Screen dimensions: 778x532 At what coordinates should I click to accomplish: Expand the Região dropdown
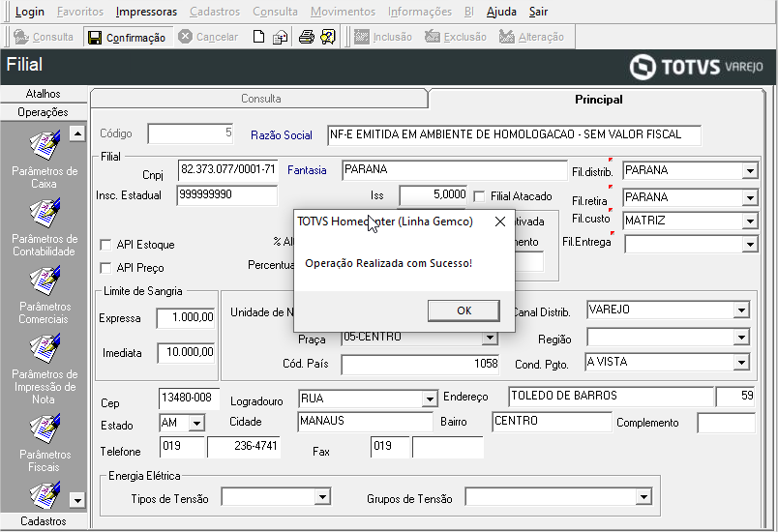tap(741, 338)
